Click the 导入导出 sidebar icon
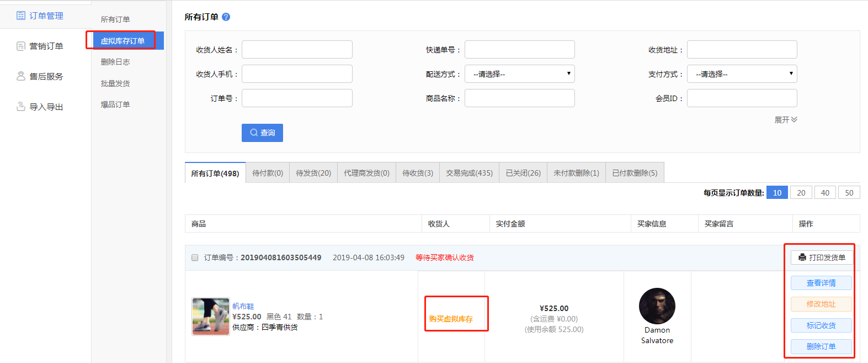 coord(21,107)
